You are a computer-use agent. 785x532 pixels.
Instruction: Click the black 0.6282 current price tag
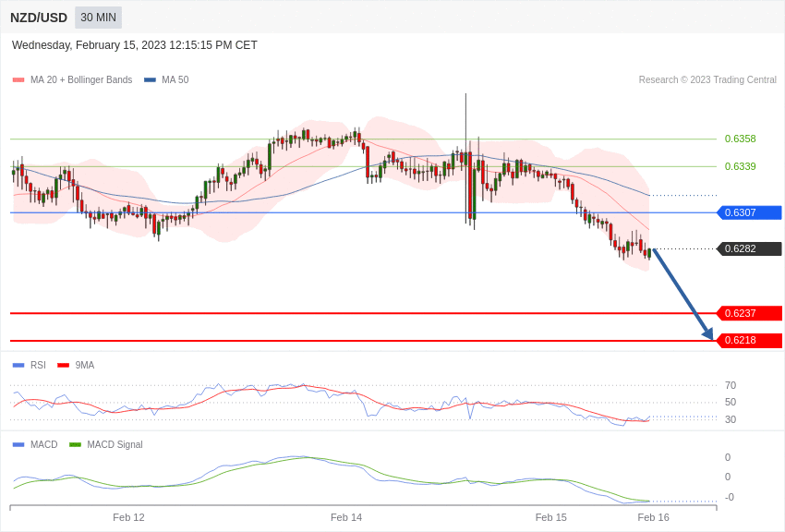click(750, 248)
